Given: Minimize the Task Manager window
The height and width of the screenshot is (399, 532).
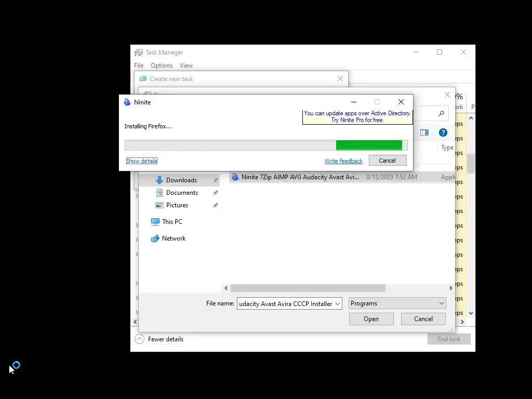Looking at the screenshot, I should [x=416, y=52].
